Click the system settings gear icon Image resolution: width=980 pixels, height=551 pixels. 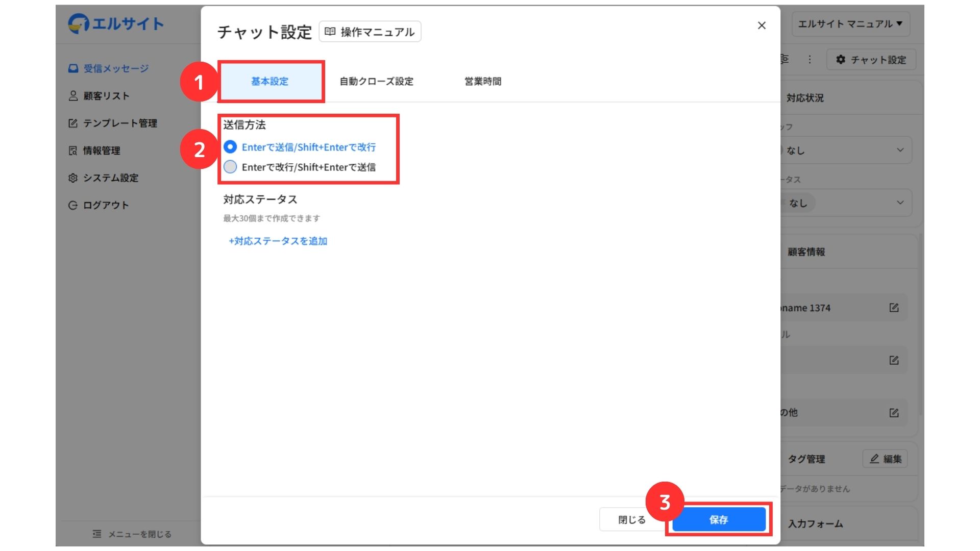(73, 178)
